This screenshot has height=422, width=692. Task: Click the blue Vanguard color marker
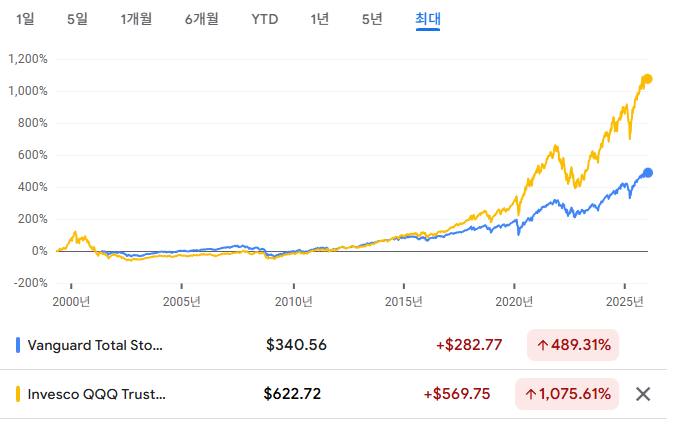(18, 345)
